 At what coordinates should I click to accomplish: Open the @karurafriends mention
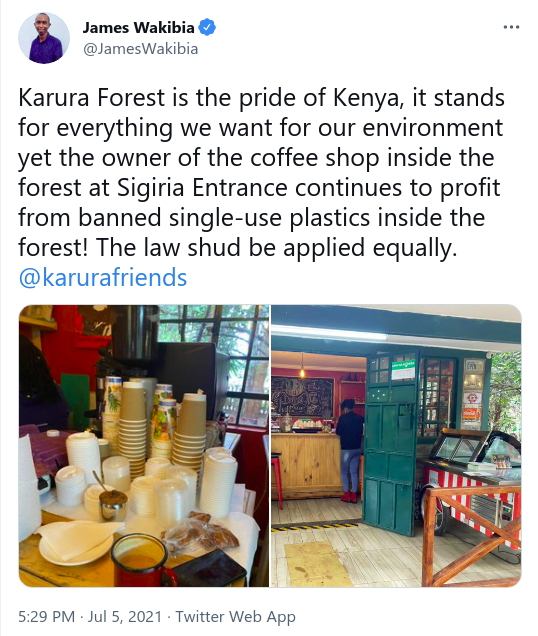point(103,277)
